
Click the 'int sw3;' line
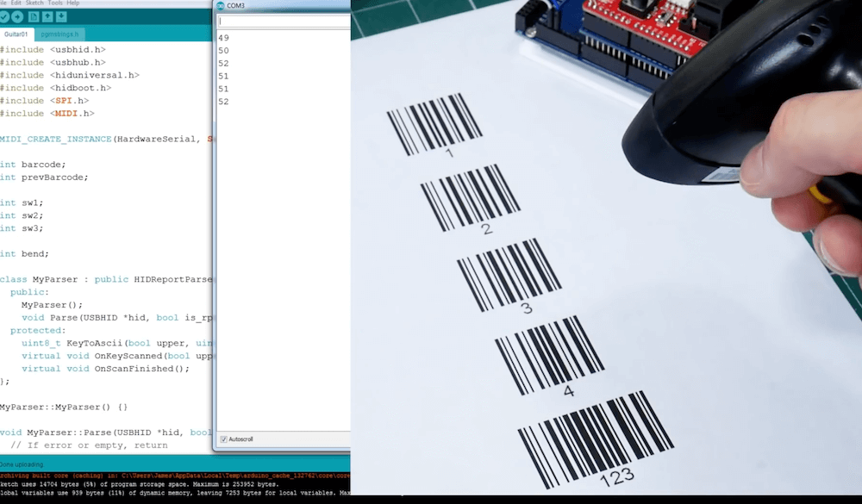tap(22, 228)
